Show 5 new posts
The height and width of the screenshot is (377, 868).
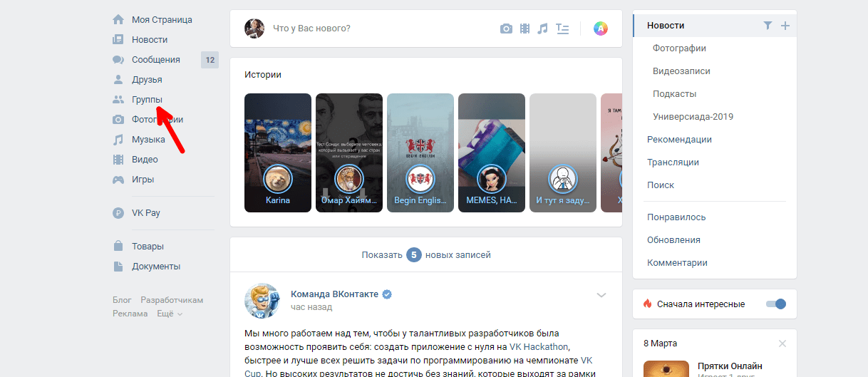click(426, 254)
